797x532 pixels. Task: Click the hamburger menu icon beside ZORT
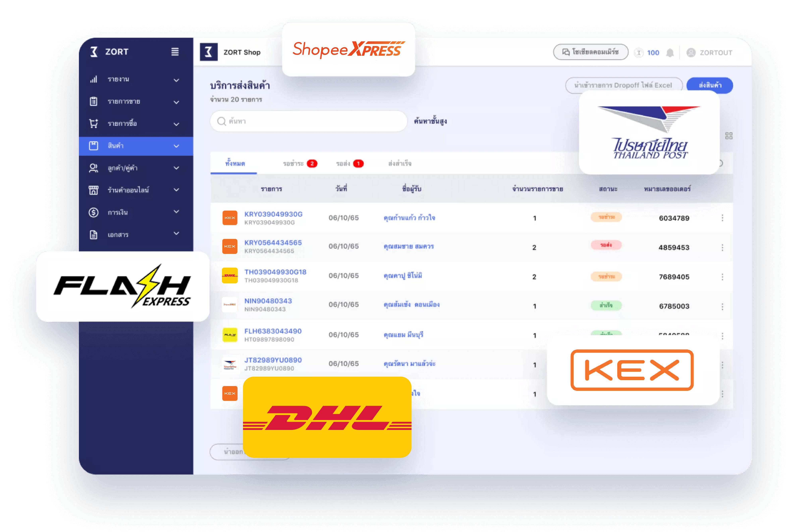[175, 52]
